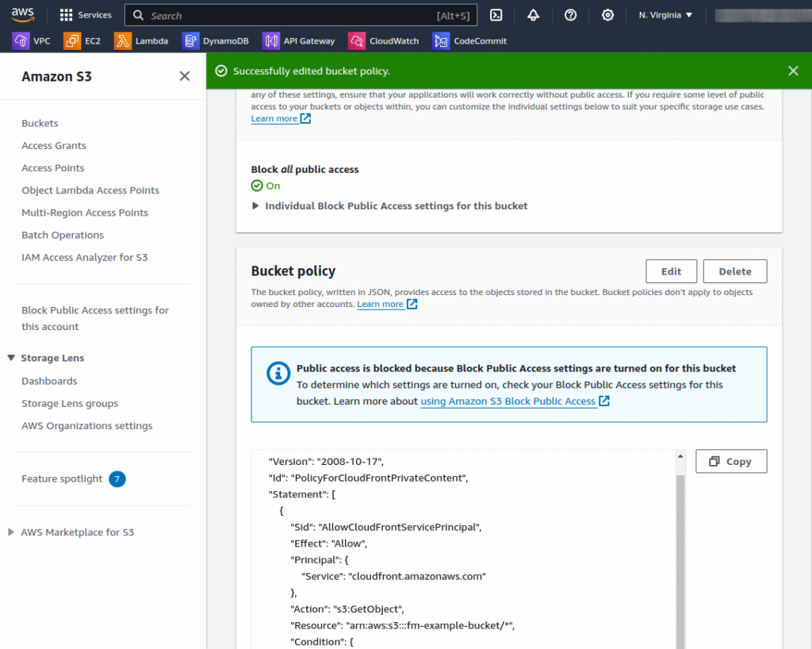Follow Learn more link under Block public access
The width and height of the screenshot is (812, 649).
281,118
